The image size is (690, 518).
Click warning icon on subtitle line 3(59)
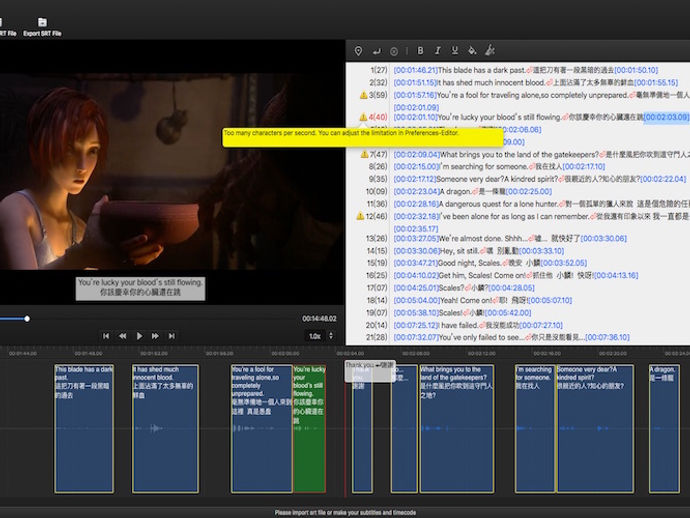coord(363,95)
